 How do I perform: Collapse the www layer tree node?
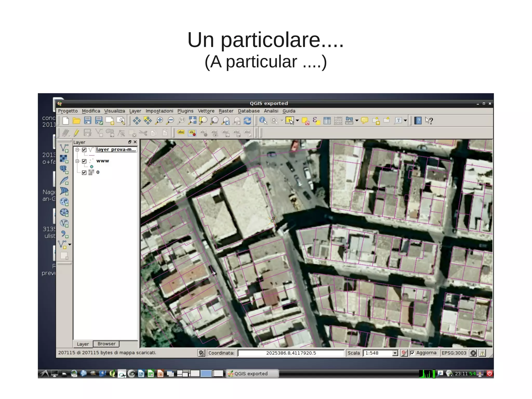click(77, 161)
